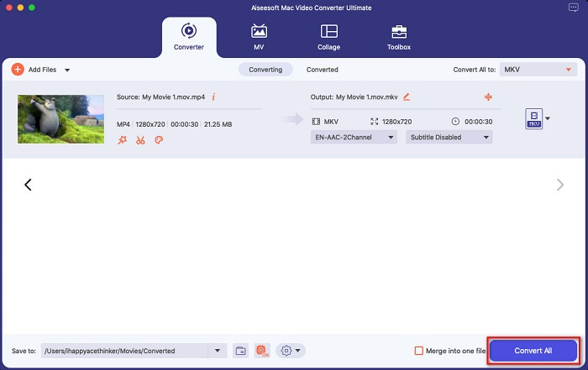Click the MKV output format icon
The image size is (588, 370).
pyautogui.click(x=534, y=118)
